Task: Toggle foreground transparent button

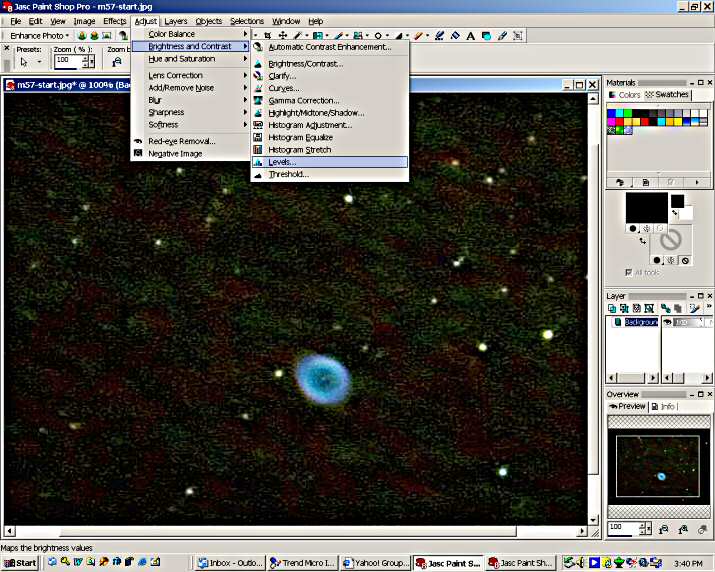Action: pos(660,229)
